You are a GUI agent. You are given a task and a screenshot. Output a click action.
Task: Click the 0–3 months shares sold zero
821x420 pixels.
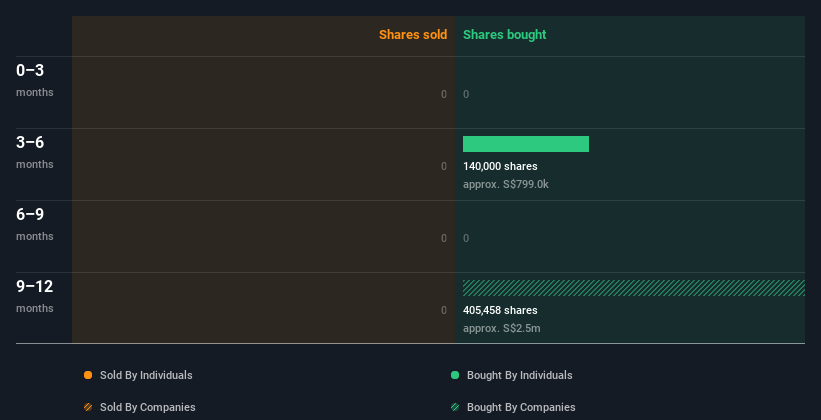coord(444,94)
